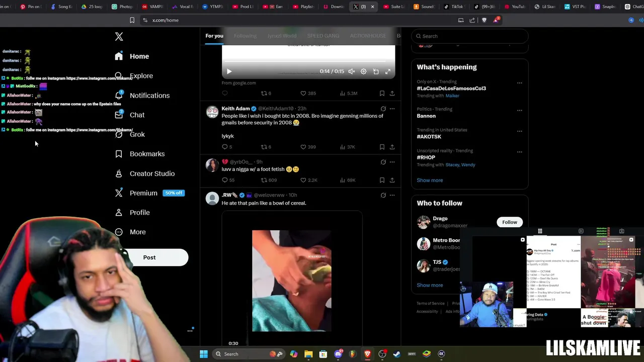Open Keith Adam's profile avatar
Viewport: 644px width, 362px height.
(x=212, y=112)
